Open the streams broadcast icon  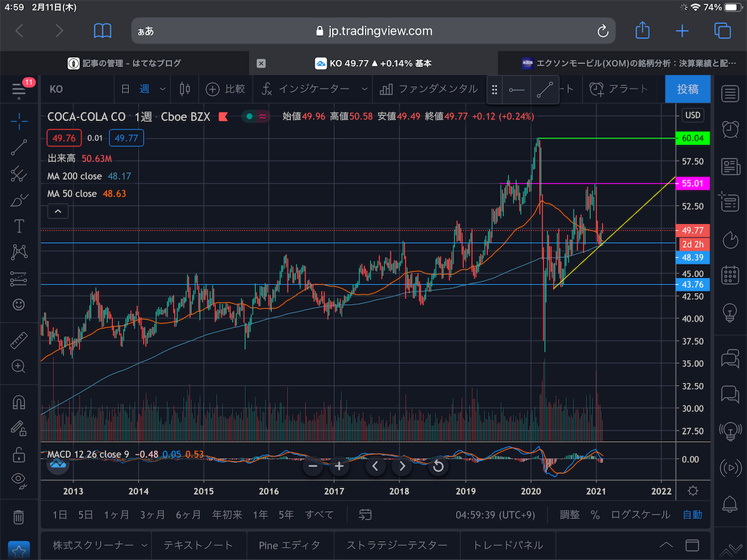[x=729, y=467]
